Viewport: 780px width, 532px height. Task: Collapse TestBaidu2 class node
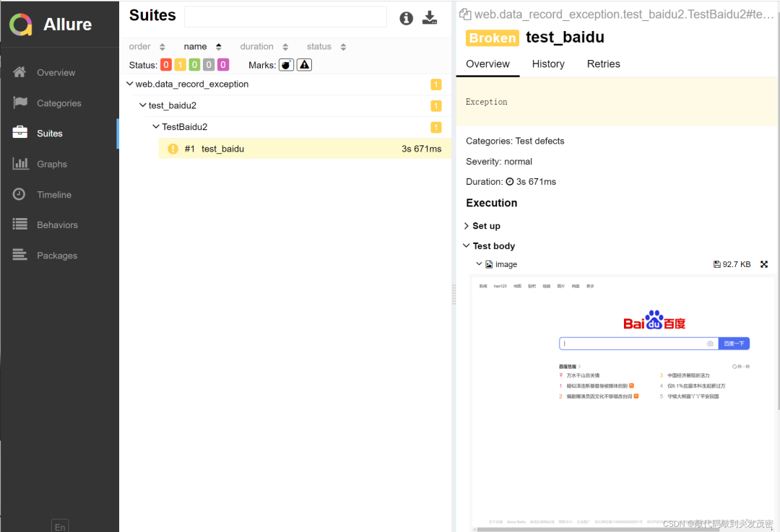coord(156,126)
